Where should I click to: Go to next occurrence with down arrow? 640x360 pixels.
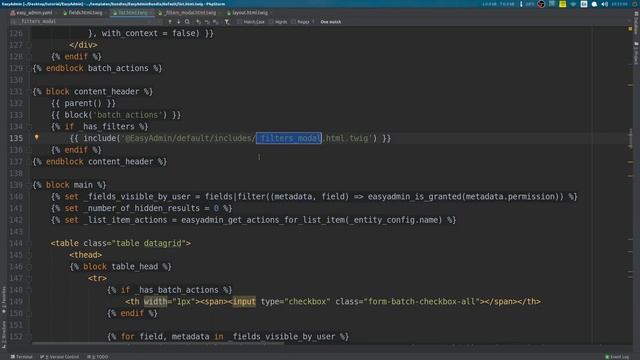tap(178, 22)
